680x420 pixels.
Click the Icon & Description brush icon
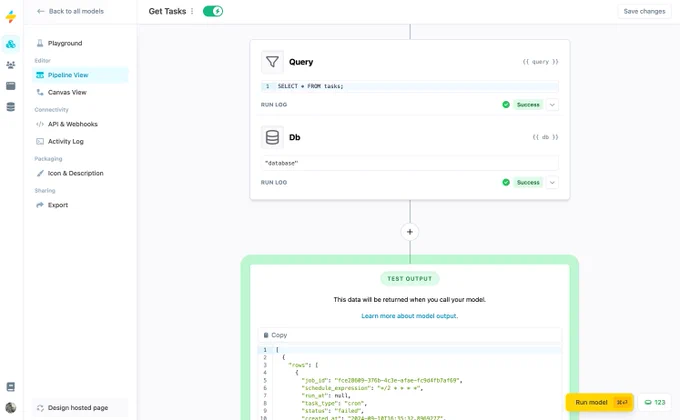[x=40, y=173]
